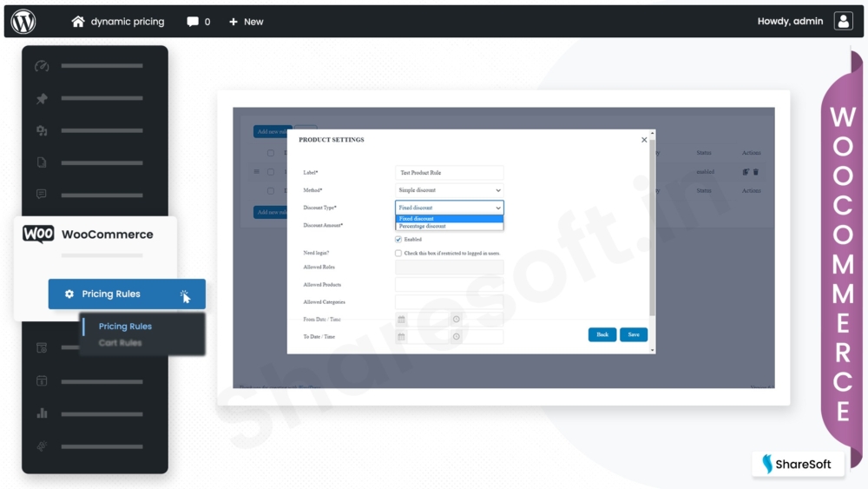Click Add new rule below the table
This screenshot has width=868, height=489.
pos(271,212)
